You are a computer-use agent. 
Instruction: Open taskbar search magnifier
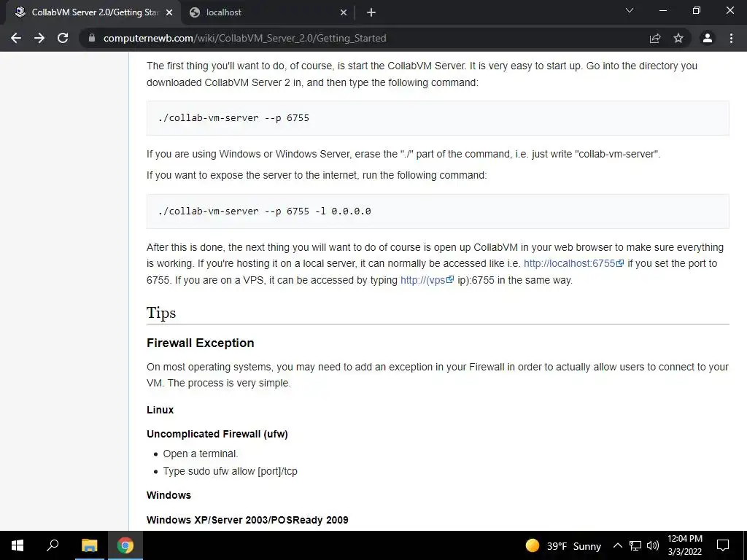(x=53, y=545)
